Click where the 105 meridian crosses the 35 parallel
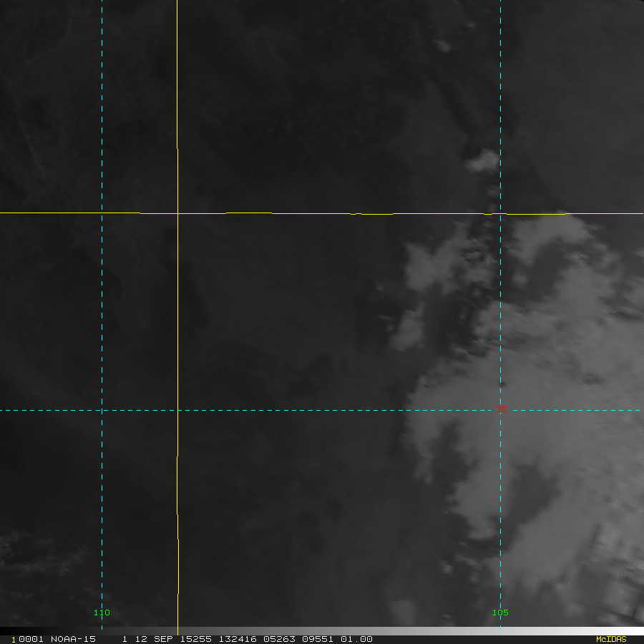 pyautogui.click(x=500, y=410)
